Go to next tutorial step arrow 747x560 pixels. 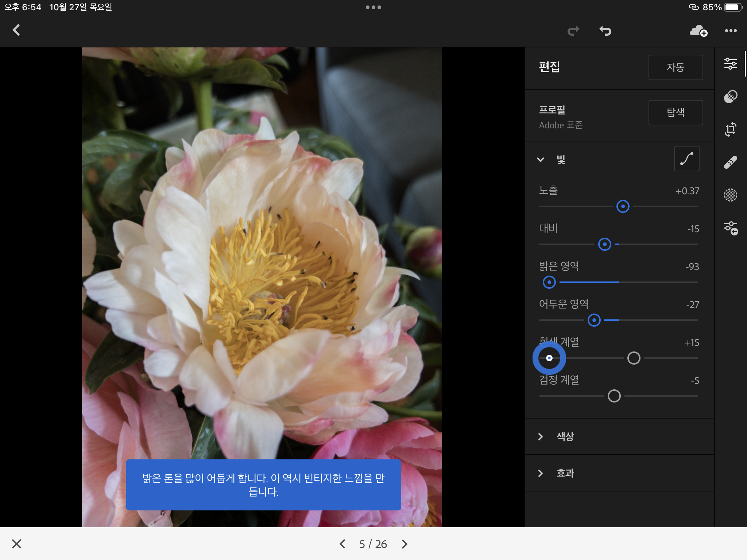(x=404, y=544)
